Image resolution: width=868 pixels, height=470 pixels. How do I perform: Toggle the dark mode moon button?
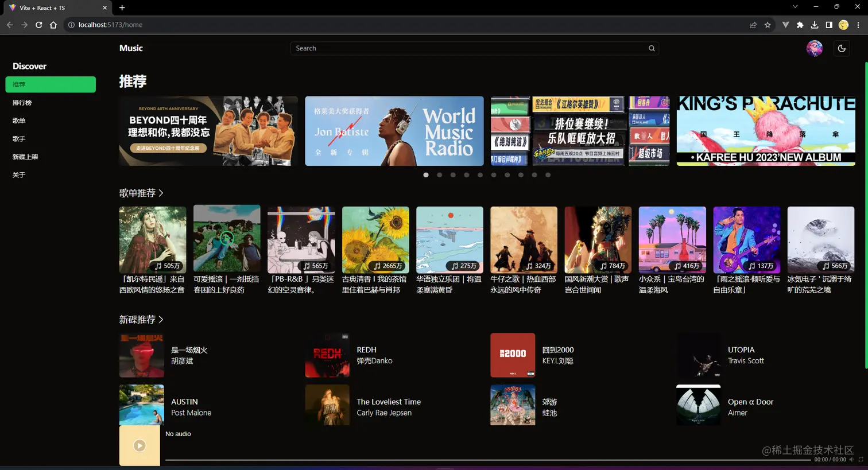pos(842,48)
